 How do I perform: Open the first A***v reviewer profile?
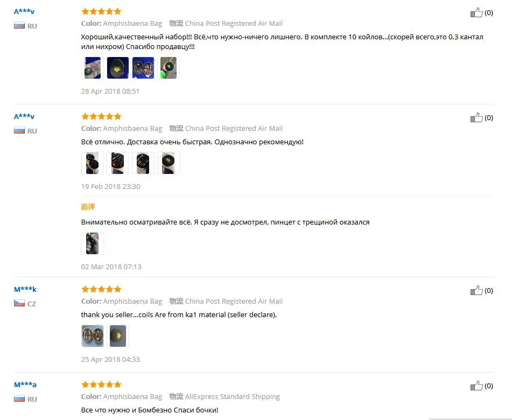(24, 11)
